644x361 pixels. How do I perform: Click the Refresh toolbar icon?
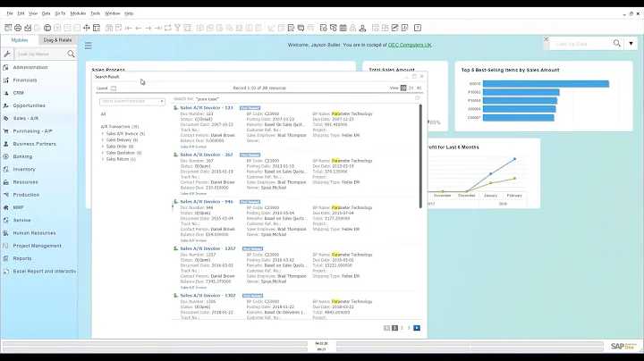click(x=168, y=28)
